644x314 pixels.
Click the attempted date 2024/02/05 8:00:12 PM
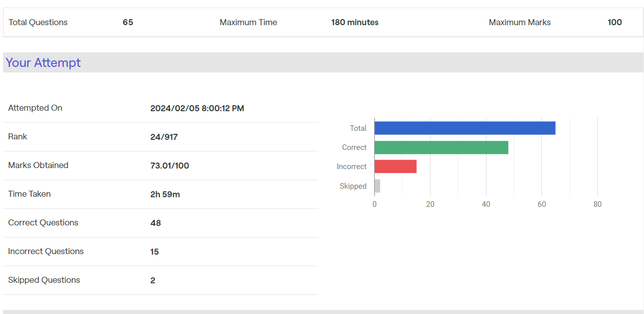pos(197,108)
